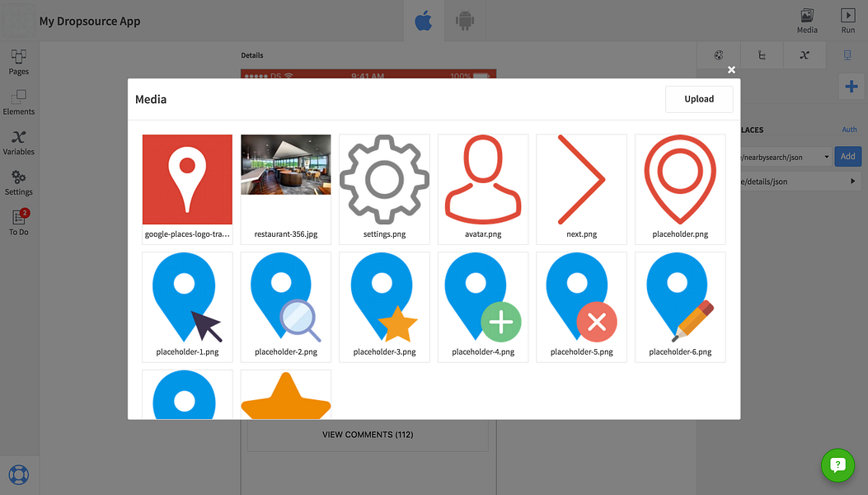Click VIEW COMMENTS (112) button
The height and width of the screenshot is (495, 868).
click(368, 435)
